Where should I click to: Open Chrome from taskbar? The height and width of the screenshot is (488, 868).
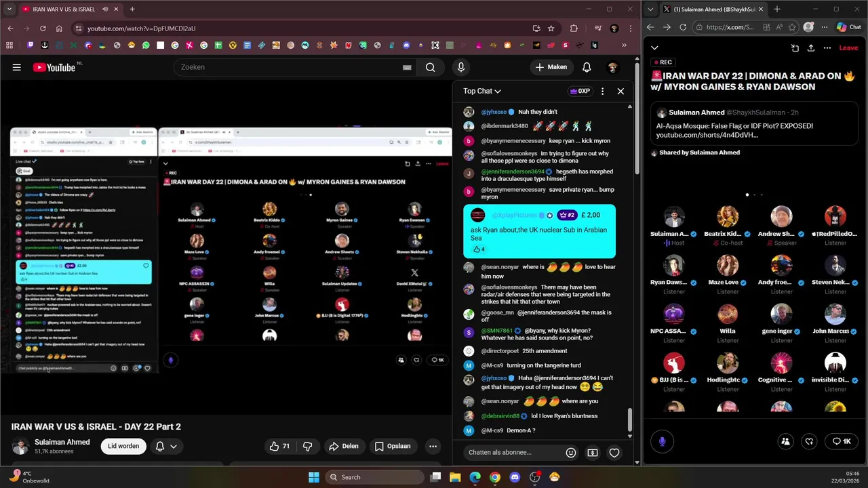point(495,477)
